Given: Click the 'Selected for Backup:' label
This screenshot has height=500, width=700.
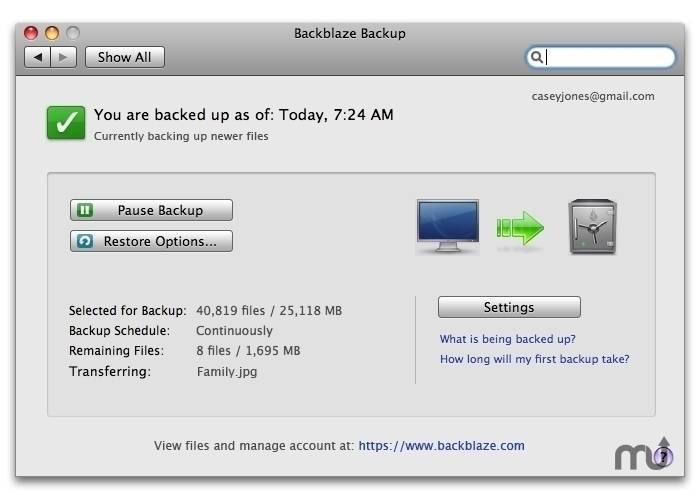Looking at the screenshot, I should coord(128,311).
